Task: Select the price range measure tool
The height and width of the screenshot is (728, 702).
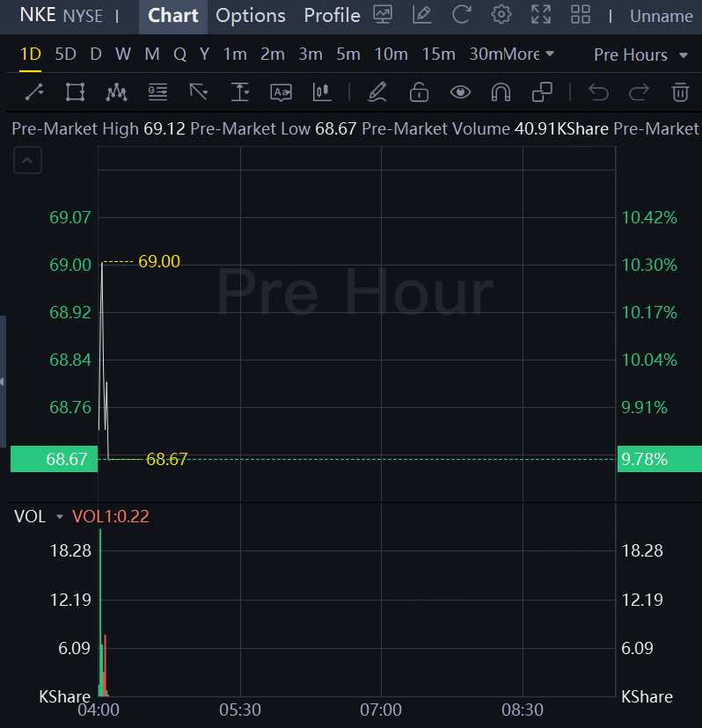Action: pyautogui.click(x=240, y=92)
